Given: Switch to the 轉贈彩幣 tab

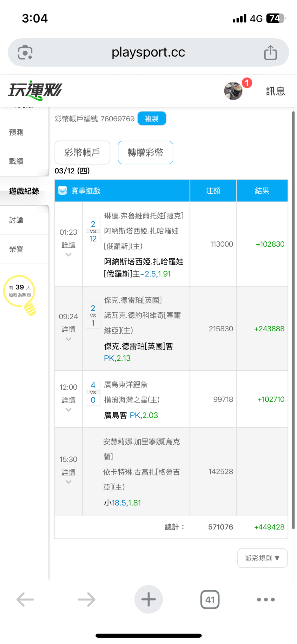Looking at the screenshot, I should coord(145,153).
